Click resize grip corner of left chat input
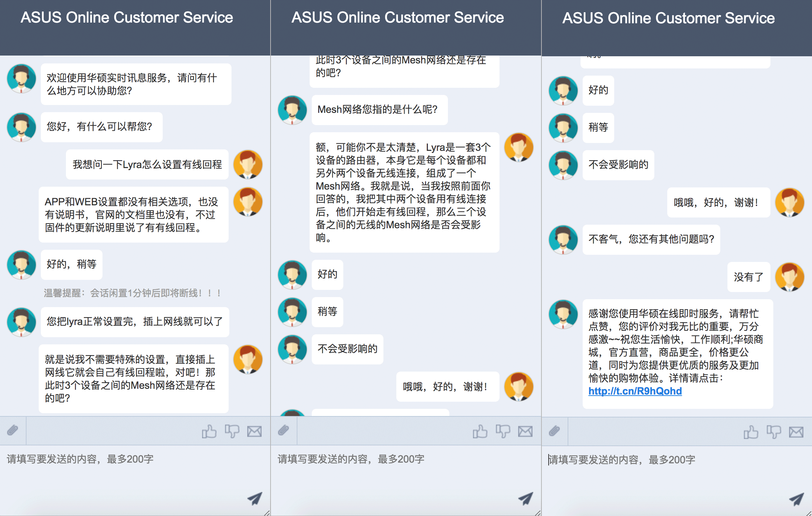 [x=267, y=513]
